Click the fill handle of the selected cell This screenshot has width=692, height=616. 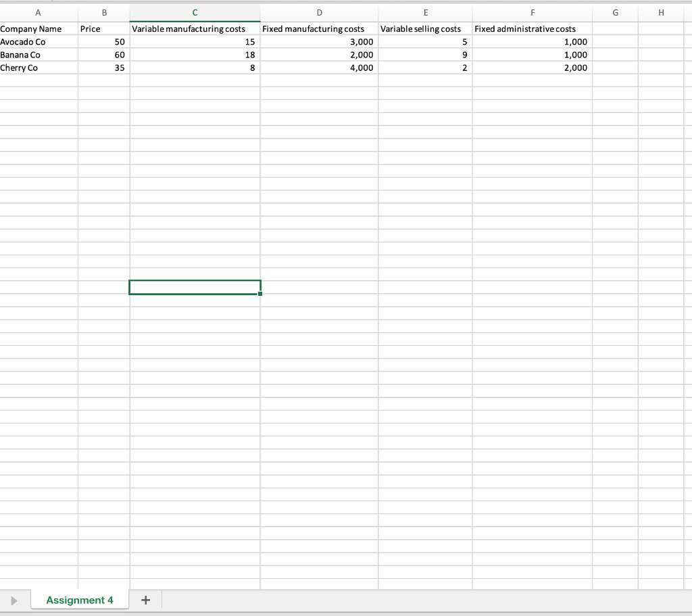pyautogui.click(x=260, y=295)
